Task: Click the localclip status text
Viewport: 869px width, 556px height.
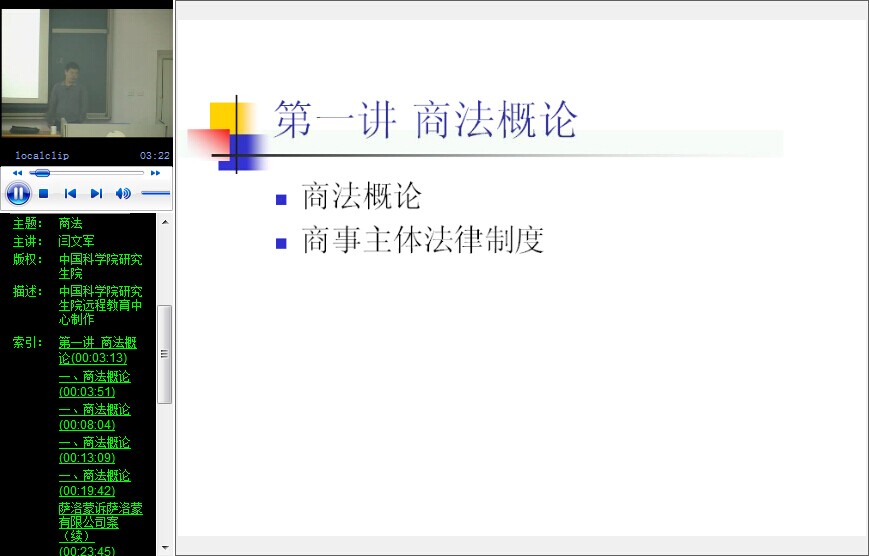Action: 42,156
